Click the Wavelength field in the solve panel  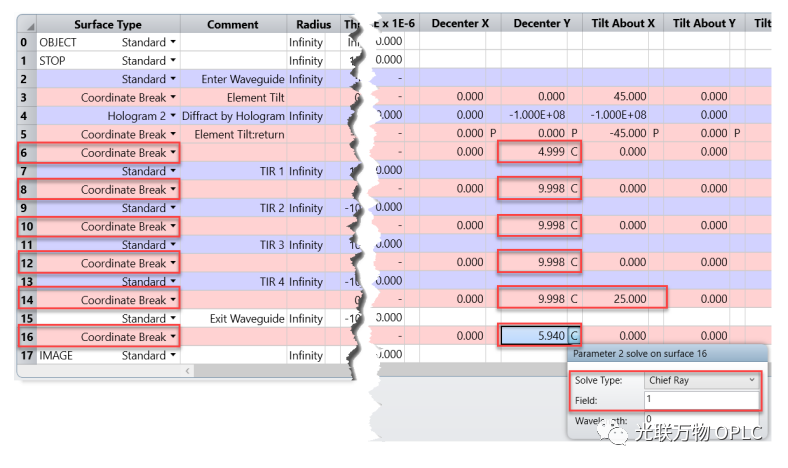pyautogui.click(x=701, y=420)
